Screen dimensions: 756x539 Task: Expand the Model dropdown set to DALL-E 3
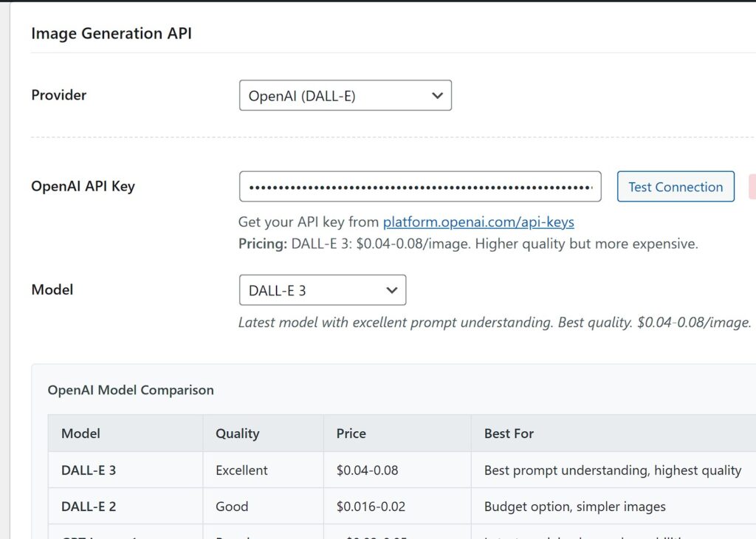point(322,290)
